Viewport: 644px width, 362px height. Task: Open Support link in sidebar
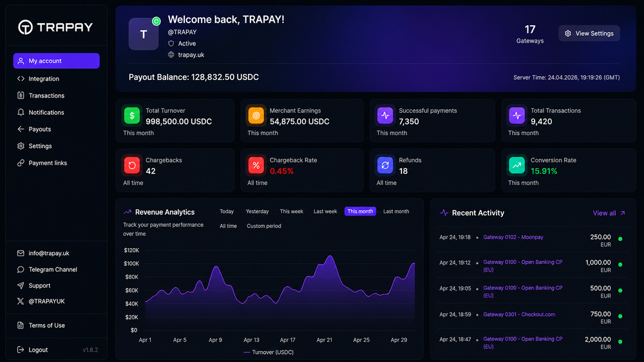39,285
